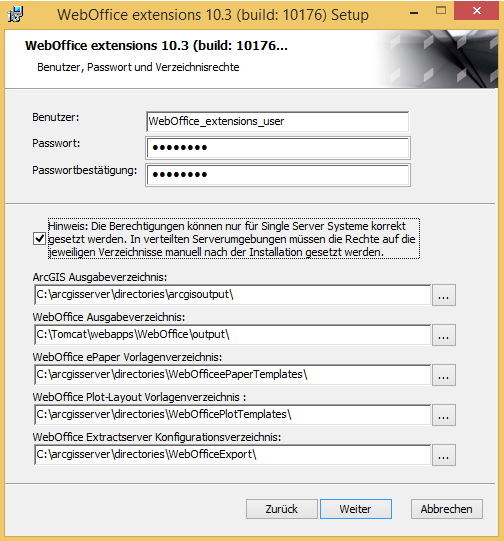The image size is (504, 541).
Task: Maximize the Setup window
Action: [441, 11]
